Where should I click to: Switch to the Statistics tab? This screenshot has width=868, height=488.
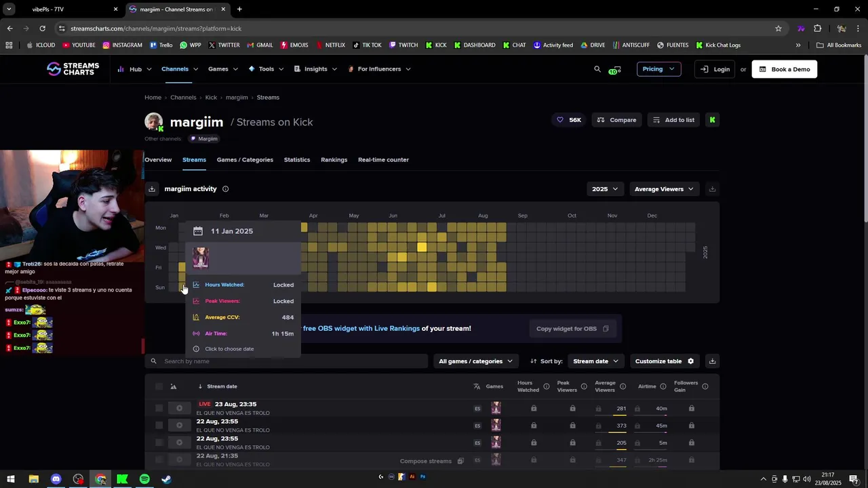[x=297, y=160]
